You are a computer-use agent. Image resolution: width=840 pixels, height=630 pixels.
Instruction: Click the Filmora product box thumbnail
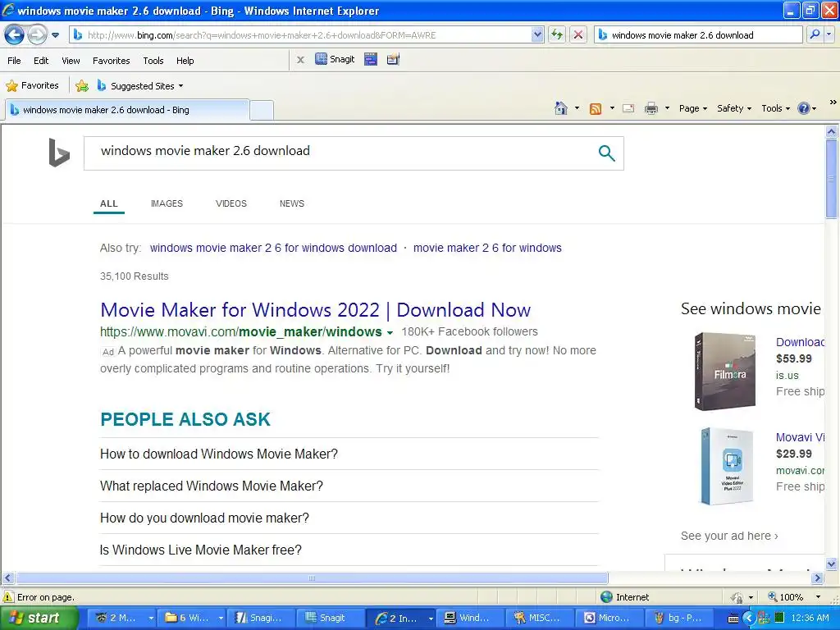pos(725,372)
